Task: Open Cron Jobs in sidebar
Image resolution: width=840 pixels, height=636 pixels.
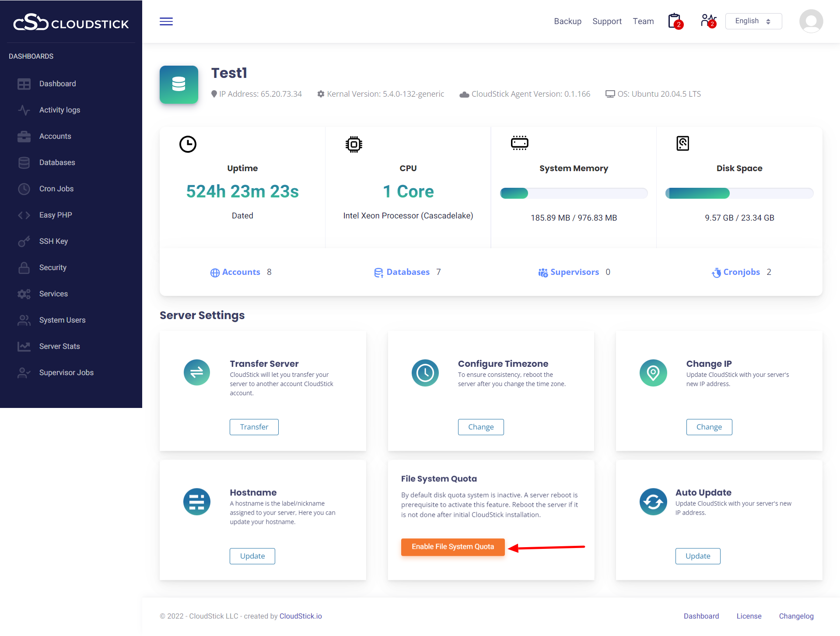Action: [56, 189]
